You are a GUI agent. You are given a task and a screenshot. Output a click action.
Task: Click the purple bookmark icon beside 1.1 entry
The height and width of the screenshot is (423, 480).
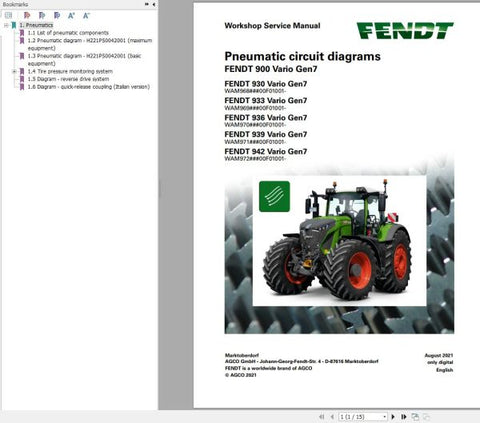point(22,33)
